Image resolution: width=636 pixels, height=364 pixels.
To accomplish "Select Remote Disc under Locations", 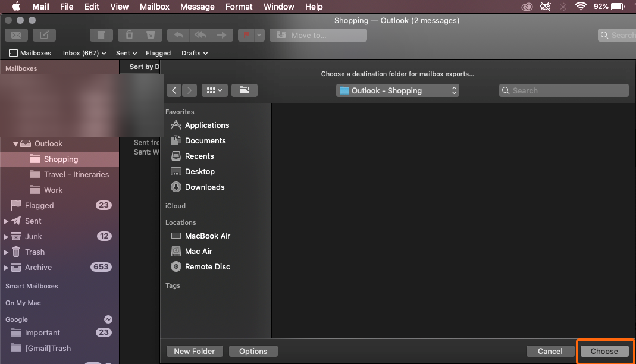I will pyautogui.click(x=207, y=266).
